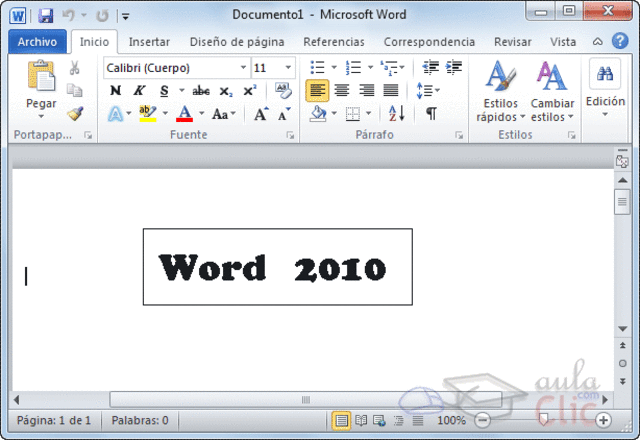Click the Numbering list icon
The image size is (640, 440).
point(353,67)
